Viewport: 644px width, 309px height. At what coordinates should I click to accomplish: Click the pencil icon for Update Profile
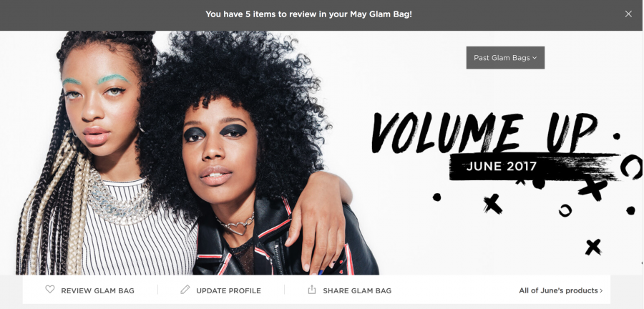(185, 290)
